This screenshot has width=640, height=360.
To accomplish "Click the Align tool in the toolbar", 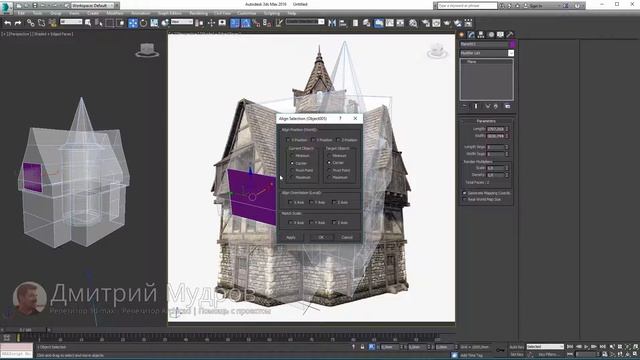I will point(342,23).
